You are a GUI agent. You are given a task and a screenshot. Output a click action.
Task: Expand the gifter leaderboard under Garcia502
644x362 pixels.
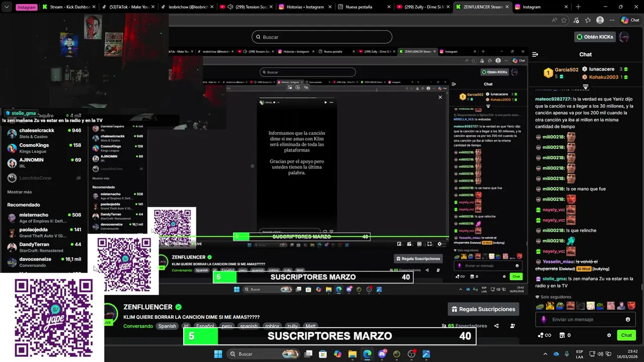[586, 87]
